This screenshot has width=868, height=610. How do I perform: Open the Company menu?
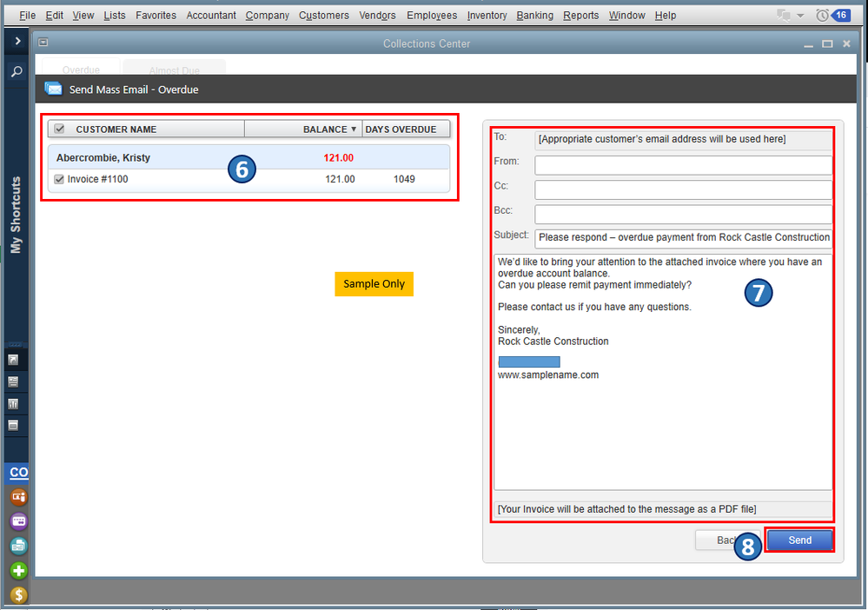coord(268,16)
